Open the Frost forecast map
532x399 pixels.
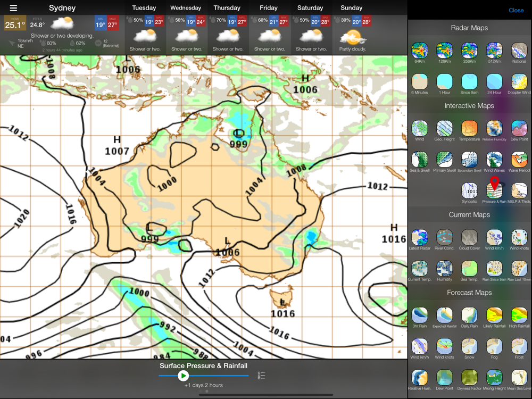tap(519, 346)
